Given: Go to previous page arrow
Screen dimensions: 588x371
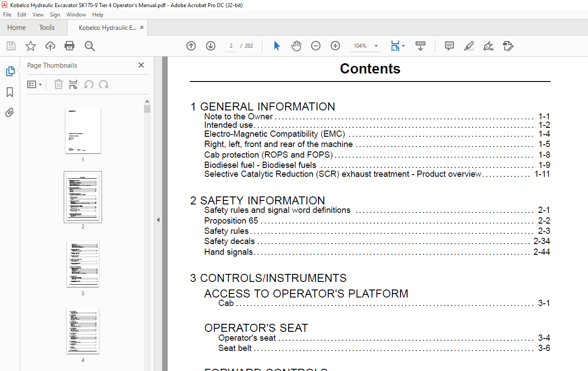Looking at the screenshot, I should coord(191,46).
